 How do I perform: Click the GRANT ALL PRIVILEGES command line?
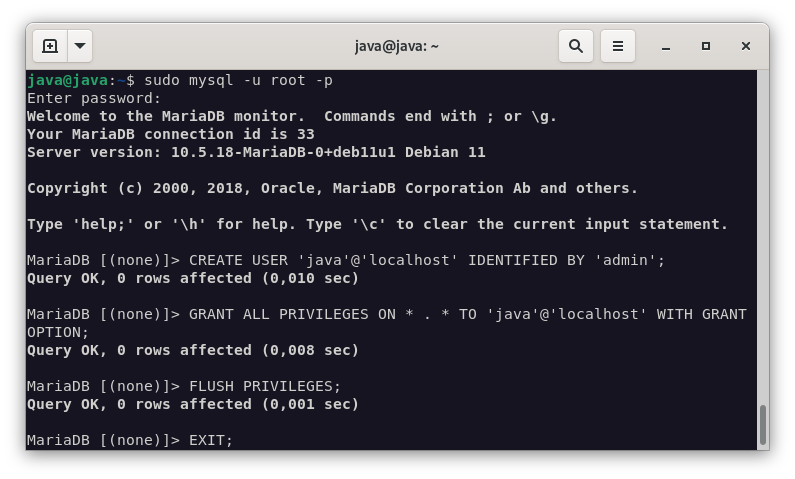467,314
